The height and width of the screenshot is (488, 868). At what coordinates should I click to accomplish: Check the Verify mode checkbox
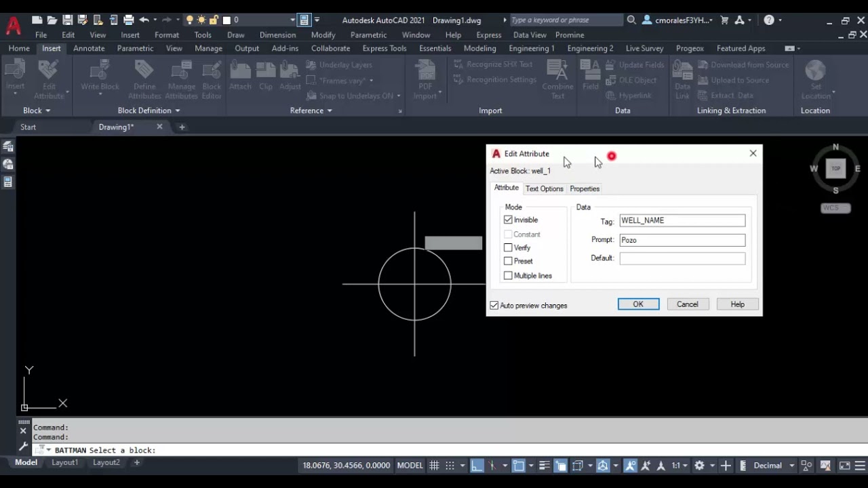click(508, 247)
